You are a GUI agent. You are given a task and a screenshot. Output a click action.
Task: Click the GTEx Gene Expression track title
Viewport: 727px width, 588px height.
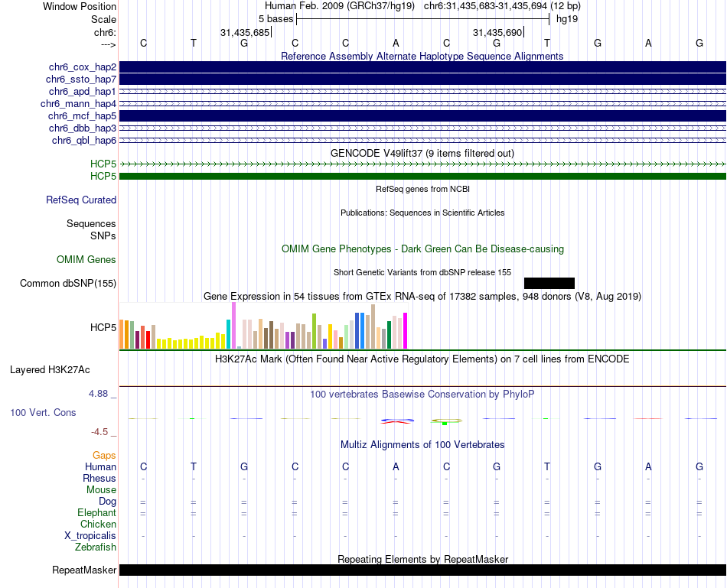click(x=422, y=296)
